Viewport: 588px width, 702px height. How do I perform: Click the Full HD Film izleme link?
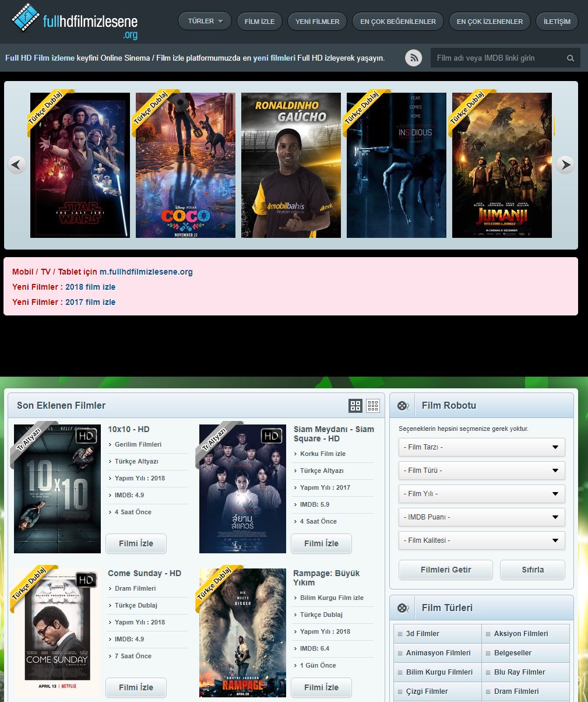point(40,58)
